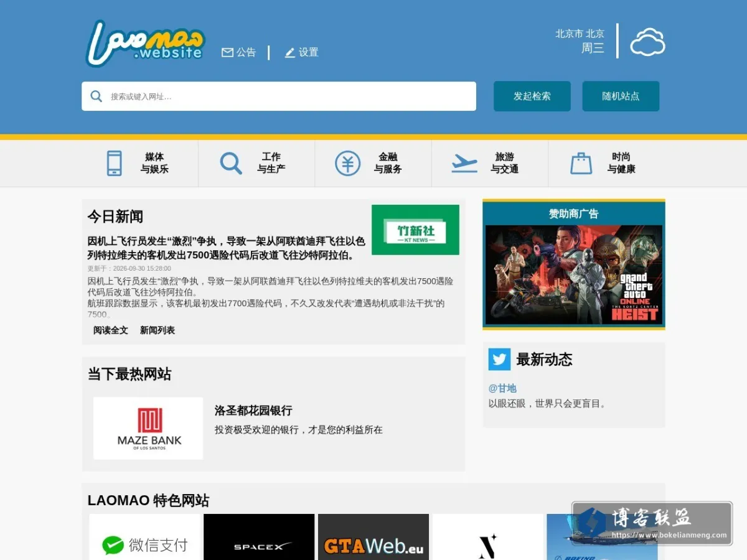Click the bold news headline about 7500
Screen dimensions: 747x560
pos(227,248)
